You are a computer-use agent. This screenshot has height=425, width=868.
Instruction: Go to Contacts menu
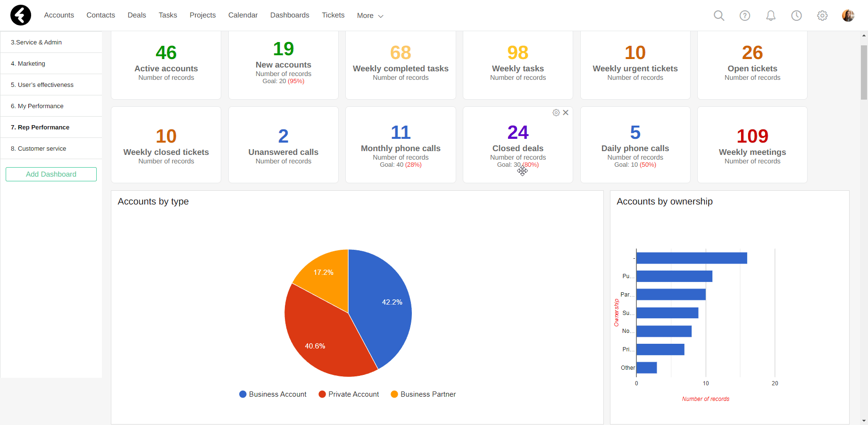click(x=100, y=15)
